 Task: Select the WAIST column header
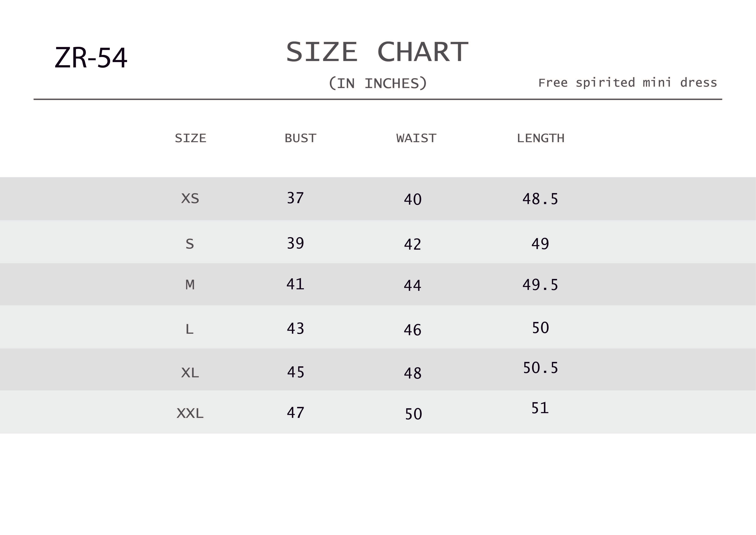[416, 138]
